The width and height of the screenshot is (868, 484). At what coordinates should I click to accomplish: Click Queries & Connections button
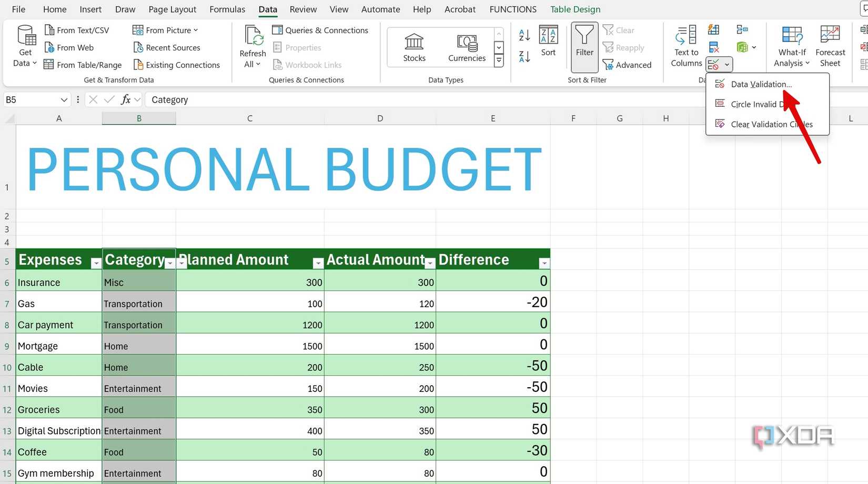[x=320, y=31]
